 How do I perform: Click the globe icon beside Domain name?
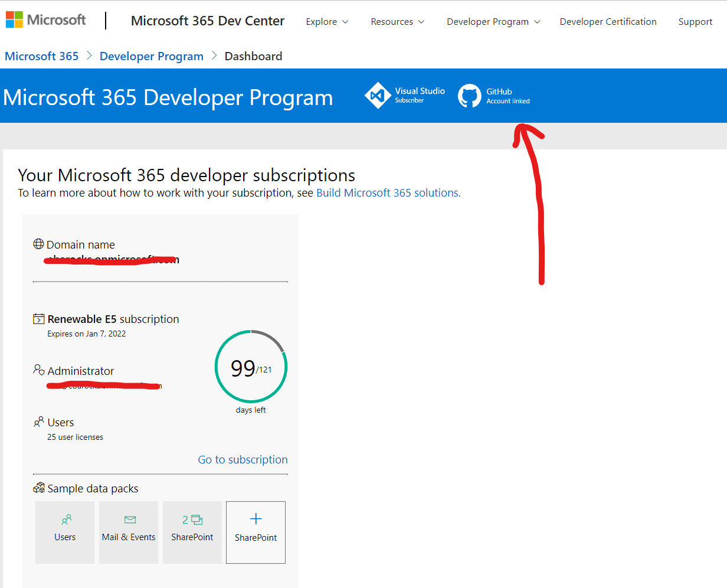point(38,244)
